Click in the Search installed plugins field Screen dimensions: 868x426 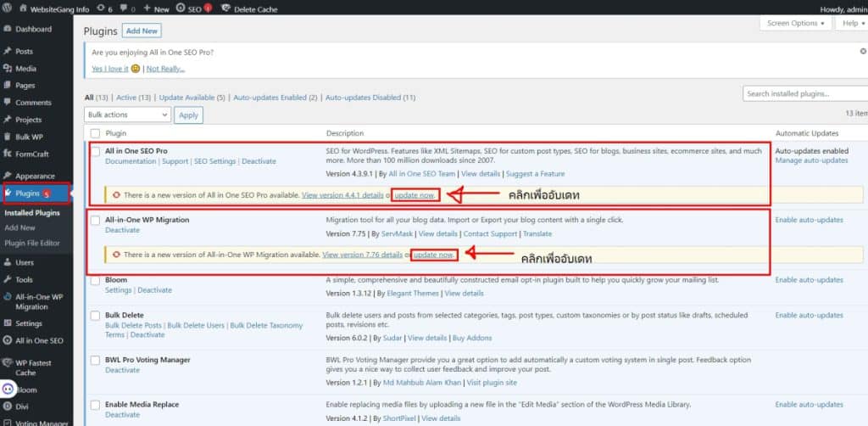click(805, 94)
